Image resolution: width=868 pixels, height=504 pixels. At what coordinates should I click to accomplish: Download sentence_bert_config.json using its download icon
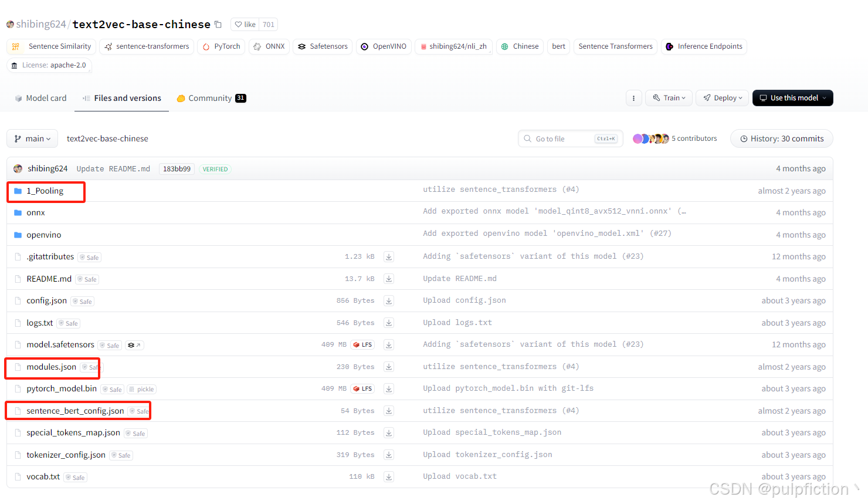(x=389, y=411)
